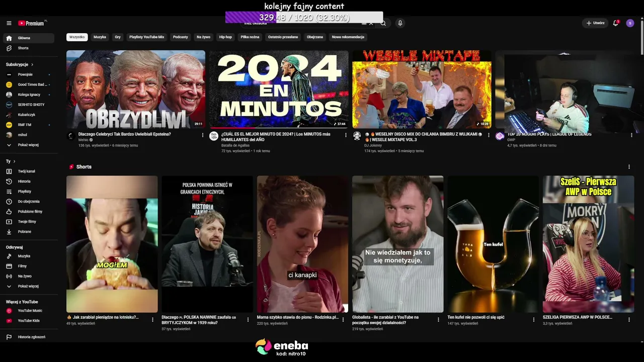The width and height of the screenshot is (644, 362).
Task: Open the notifications bell
Action: (x=616, y=23)
